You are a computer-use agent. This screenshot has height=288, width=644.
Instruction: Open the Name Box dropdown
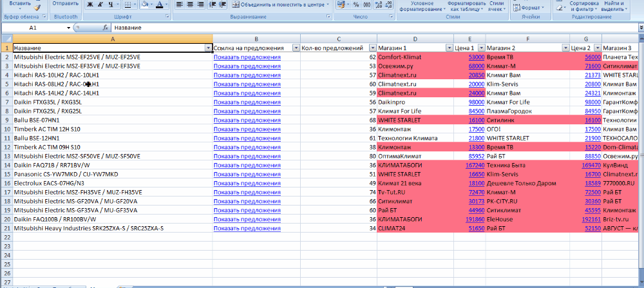pos(69,28)
